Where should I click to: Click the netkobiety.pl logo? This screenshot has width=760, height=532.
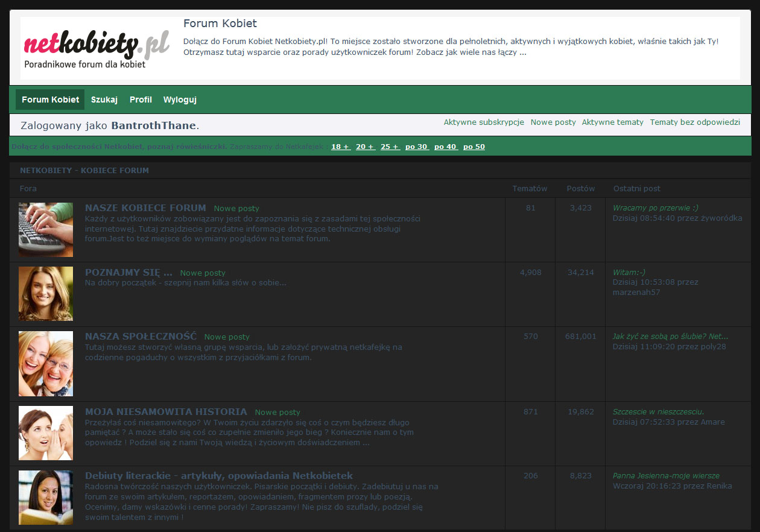pyautogui.click(x=97, y=49)
